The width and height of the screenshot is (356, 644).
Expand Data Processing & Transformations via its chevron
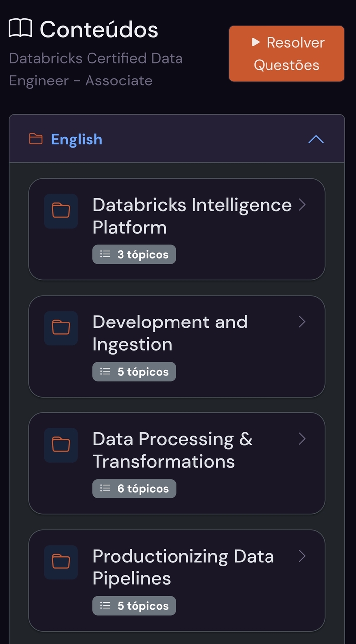pos(302,439)
